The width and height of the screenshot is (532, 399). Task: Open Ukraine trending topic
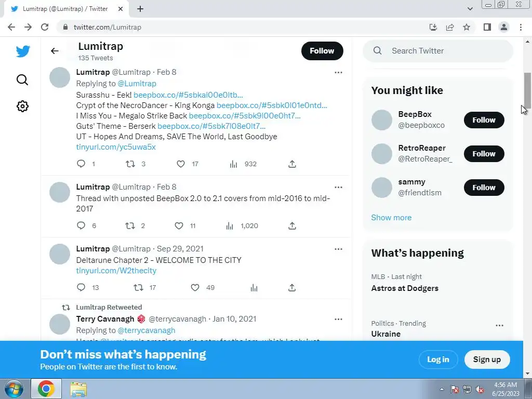(386, 334)
